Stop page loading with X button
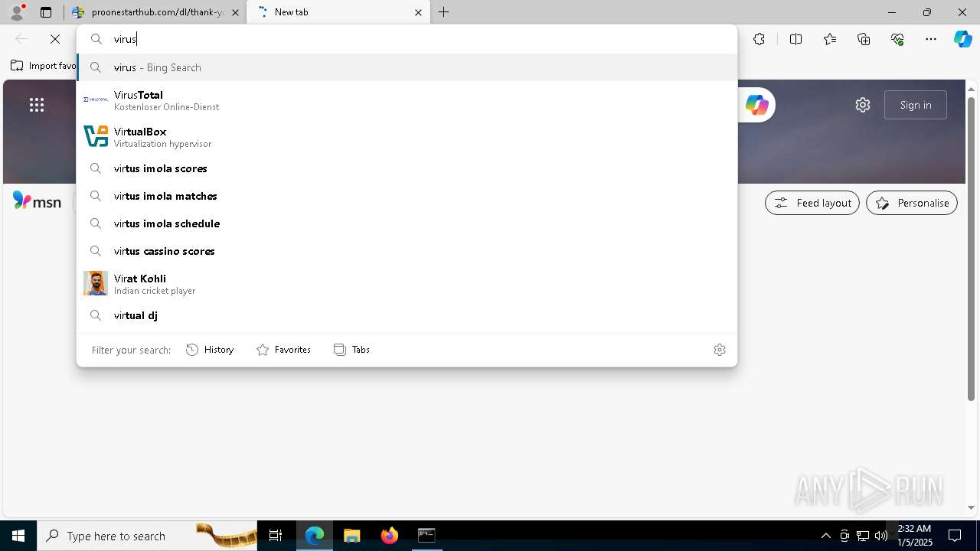This screenshot has height=551, width=980. (55, 39)
